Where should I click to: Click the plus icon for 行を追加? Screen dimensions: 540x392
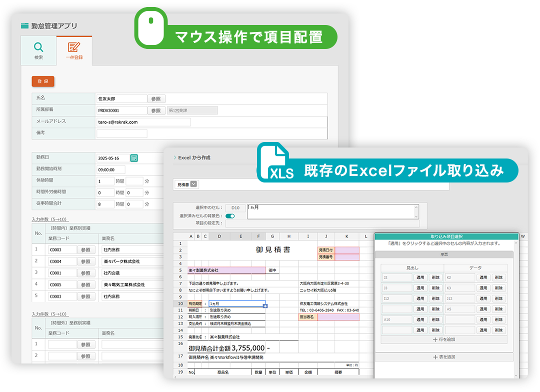(435, 339)
